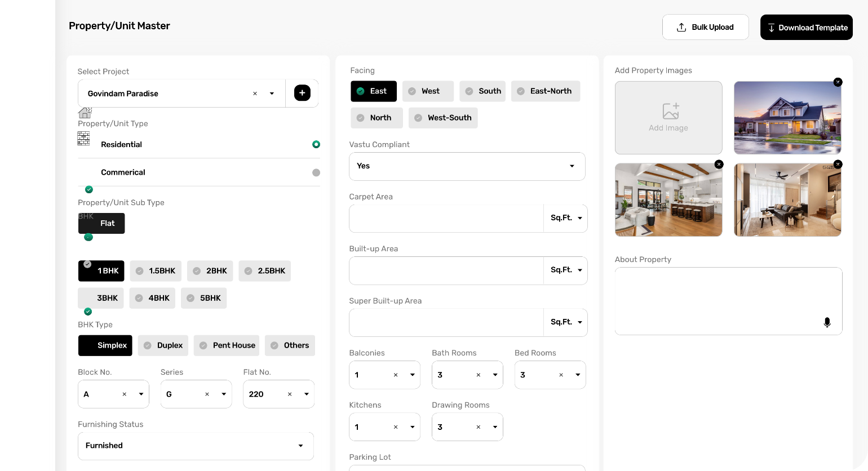Clear the Balconies value
Viewport: 868px width, 471px height.
396,375
